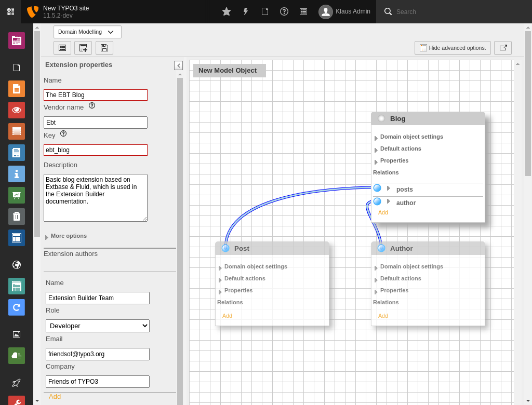532x405 pixels.
Task: Open the list of saved extensions
Action: tap(62, 47)
